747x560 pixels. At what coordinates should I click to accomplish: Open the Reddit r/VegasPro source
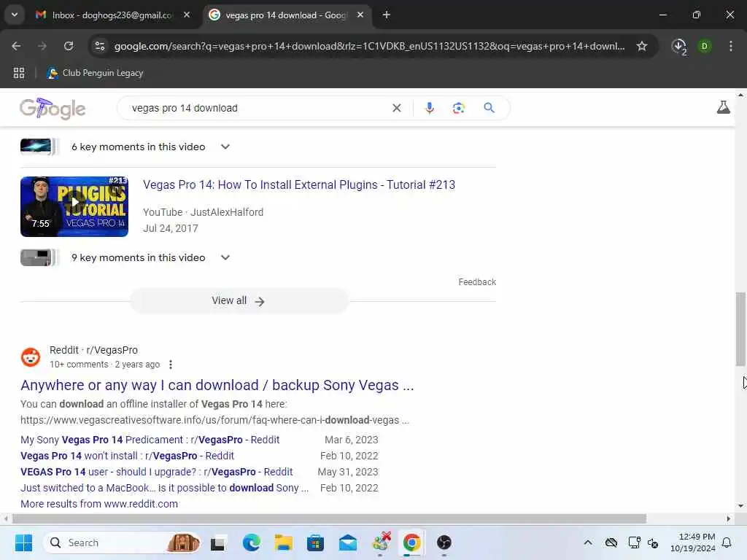pyautogui.click(x=93, y=350)
